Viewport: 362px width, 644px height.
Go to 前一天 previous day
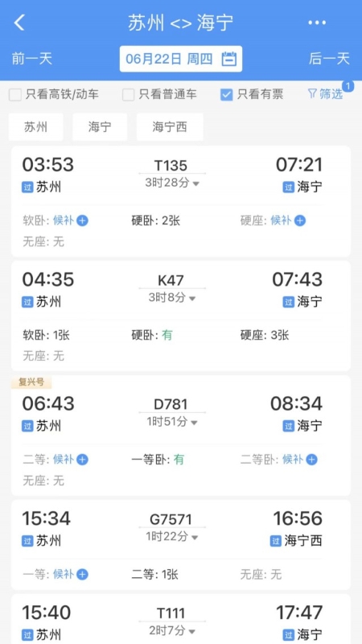pos(32,59)
